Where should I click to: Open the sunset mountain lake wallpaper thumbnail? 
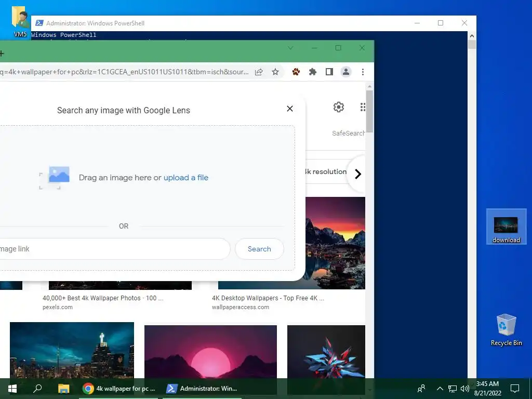click(335, 243)
